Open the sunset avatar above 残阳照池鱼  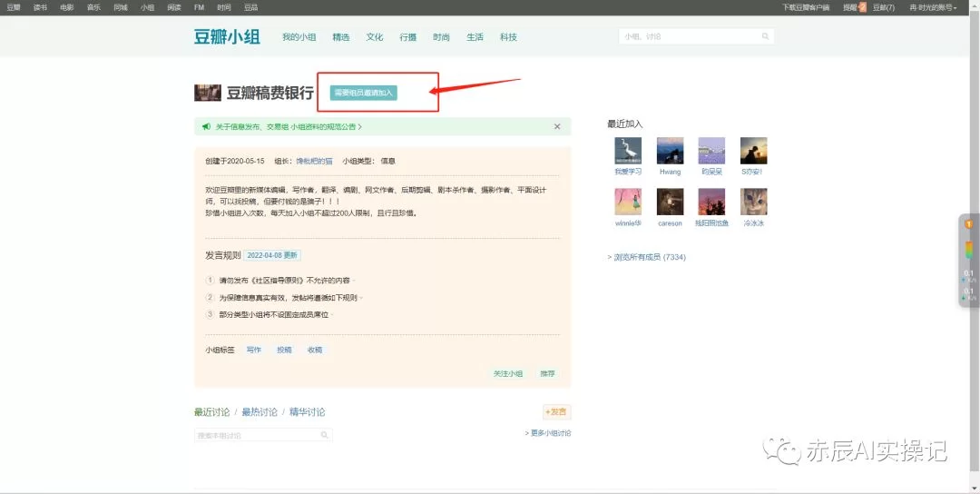click(x=712, y=202)
